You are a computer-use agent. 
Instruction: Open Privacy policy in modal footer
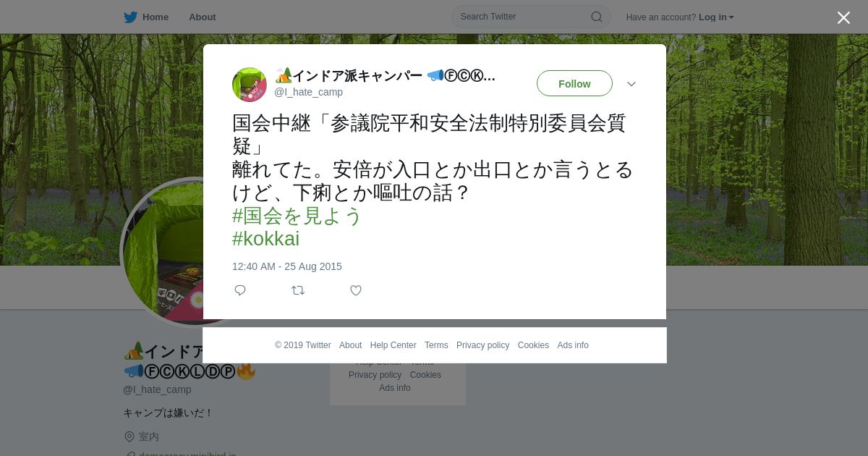pos(482,345)
